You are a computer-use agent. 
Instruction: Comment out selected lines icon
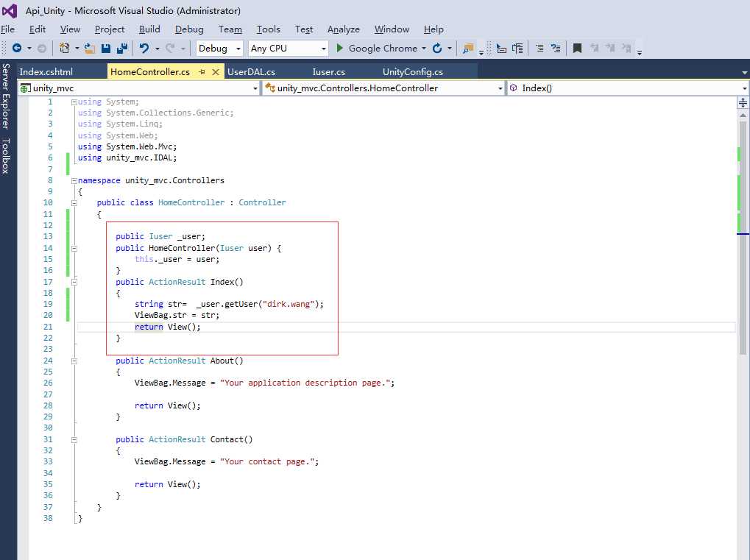pos(539,48)
